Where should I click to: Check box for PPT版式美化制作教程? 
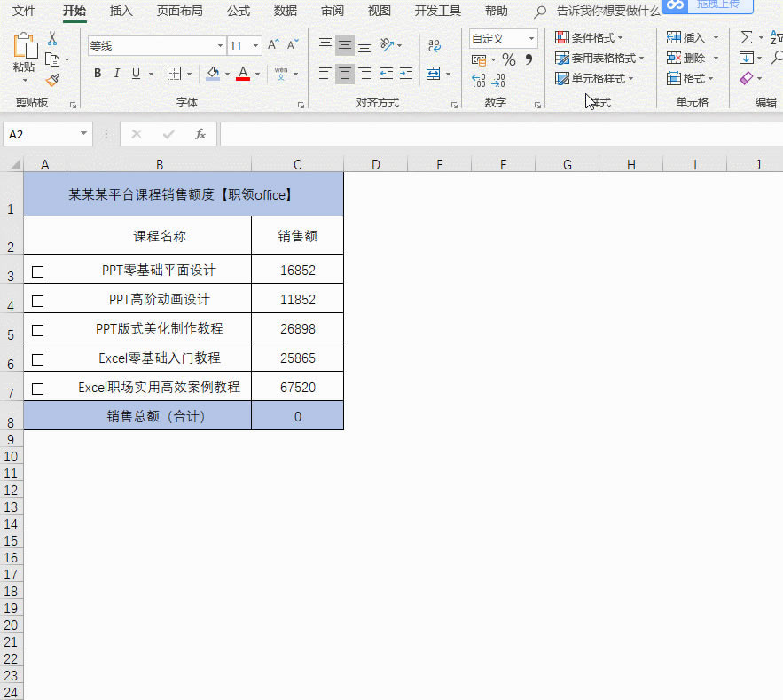pos(37,330)
